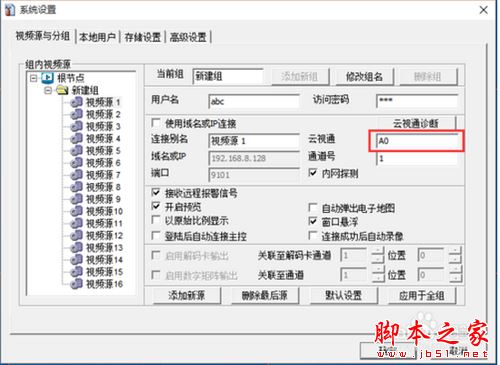This screenshot has height=365, width=500.
Task: Open the 视频源与分组 tab
Action: [x=43, y=36]
